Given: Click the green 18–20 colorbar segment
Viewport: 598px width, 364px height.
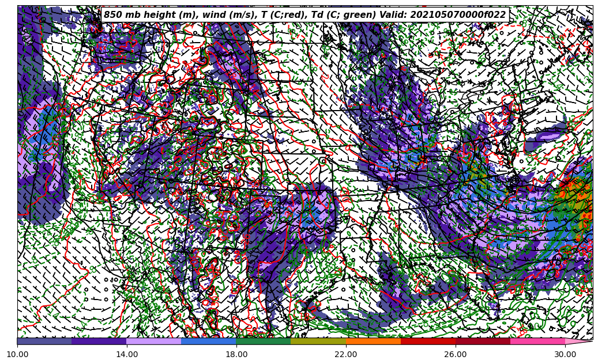Looking at the screenshot, I should point(264,341).
